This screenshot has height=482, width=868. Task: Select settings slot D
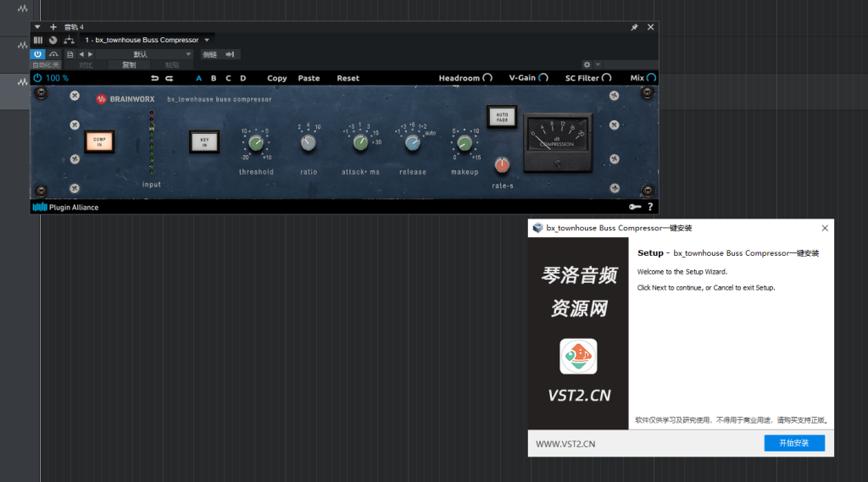click(x=243, y=78)
